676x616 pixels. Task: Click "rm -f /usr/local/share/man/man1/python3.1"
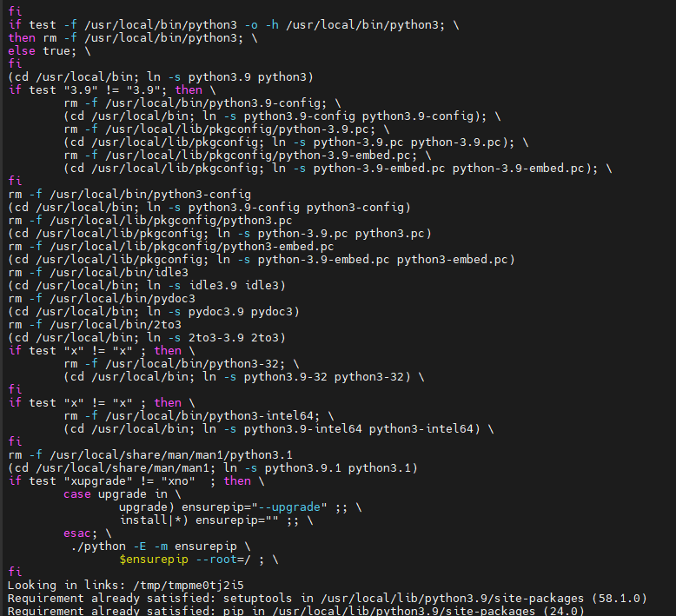(x=150, y=455)
